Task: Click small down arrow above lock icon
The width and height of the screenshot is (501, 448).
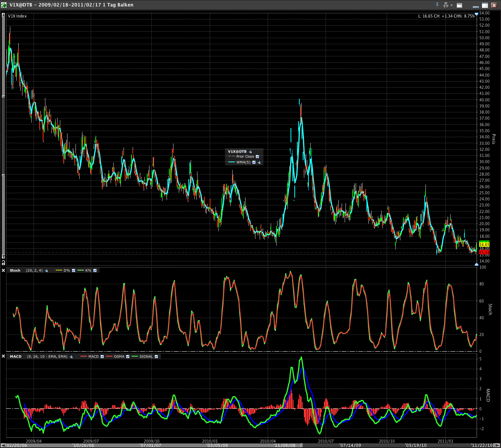Action: click(x=3, y=257)
